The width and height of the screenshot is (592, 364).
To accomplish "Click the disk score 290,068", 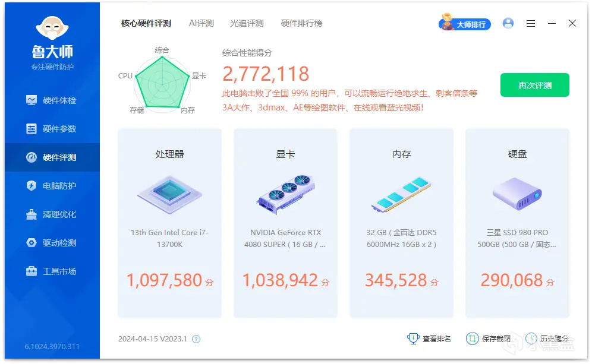I will coord(512,281).
